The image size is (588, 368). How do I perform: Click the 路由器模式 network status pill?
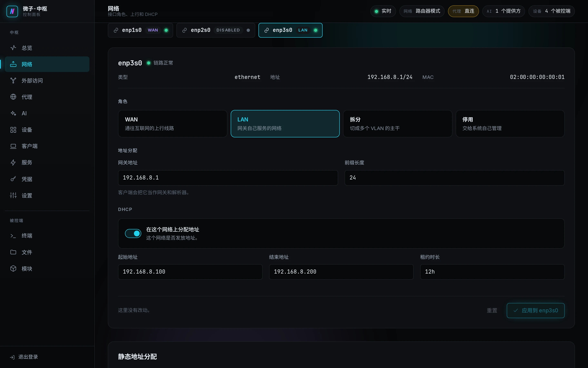pos(422,11)
